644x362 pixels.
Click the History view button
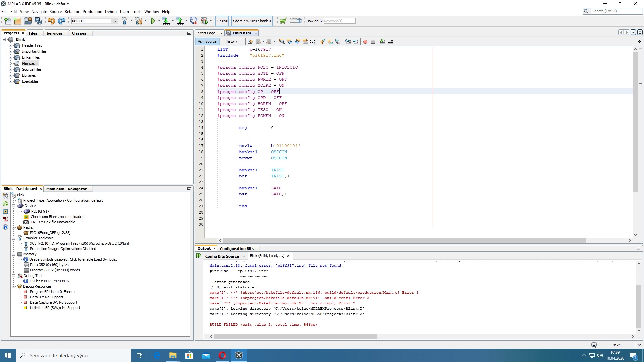[231, 41]
